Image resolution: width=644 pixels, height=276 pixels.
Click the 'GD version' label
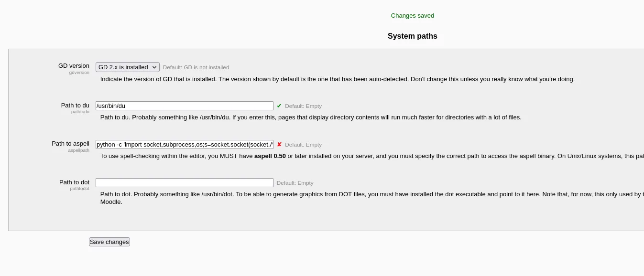74,66
